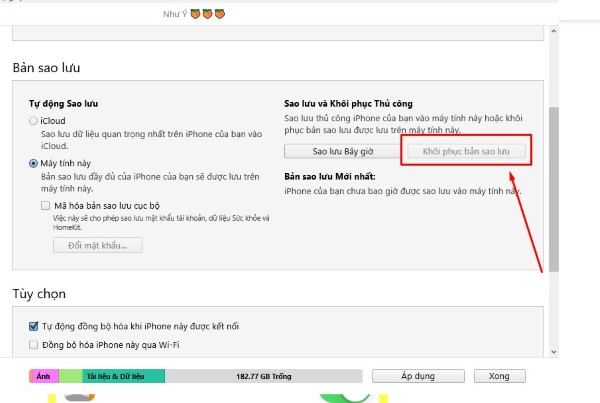Click the peach emoji icons beside Như Ý

tap(207, 14)
